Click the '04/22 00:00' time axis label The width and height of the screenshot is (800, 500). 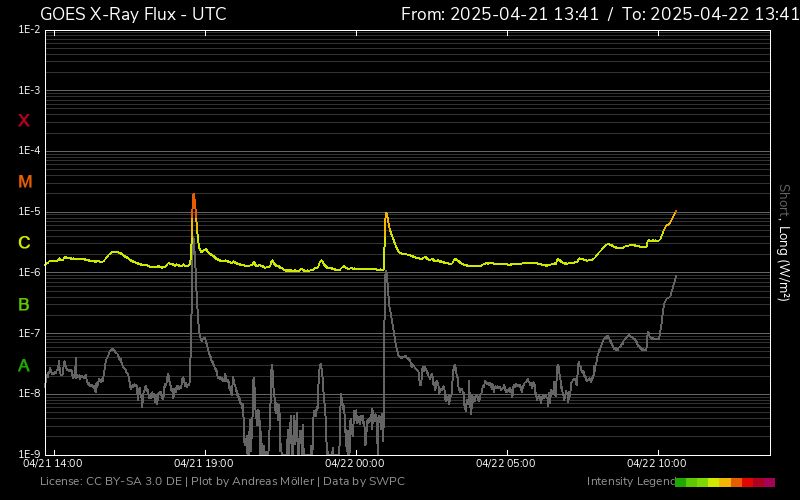355,463
